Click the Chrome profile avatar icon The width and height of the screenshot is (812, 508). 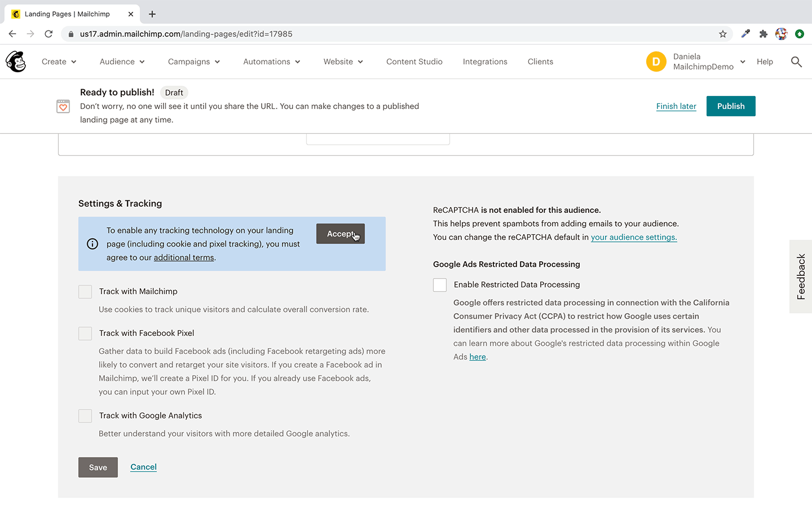782,34
